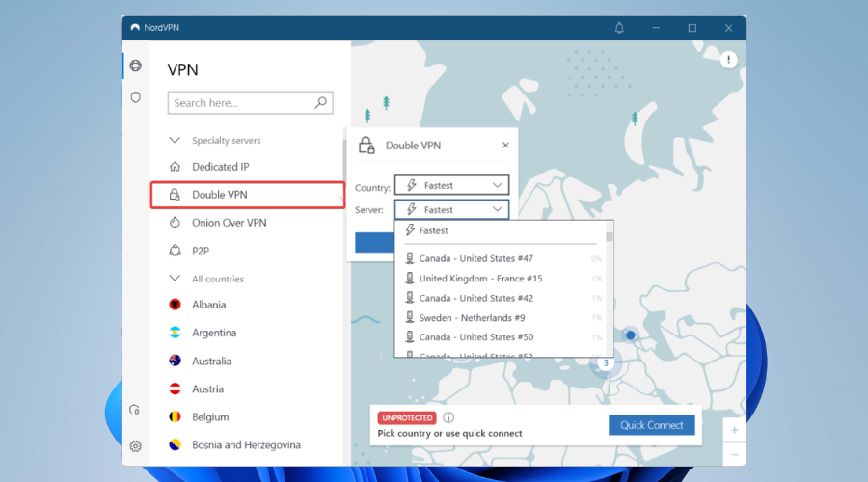The height and width of the screenshot is (482, 868).
Task: Zoom out the map with minus button
Action: (x=734, y=454)
